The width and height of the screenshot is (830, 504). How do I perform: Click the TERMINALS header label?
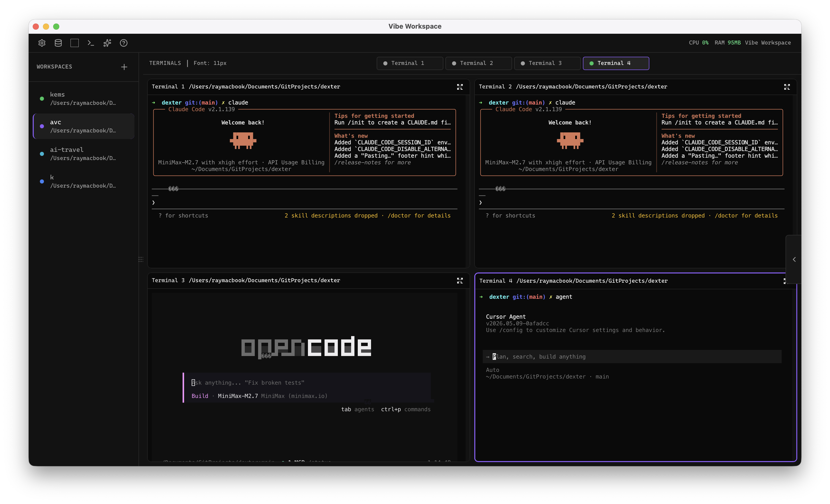coord(165,63)
